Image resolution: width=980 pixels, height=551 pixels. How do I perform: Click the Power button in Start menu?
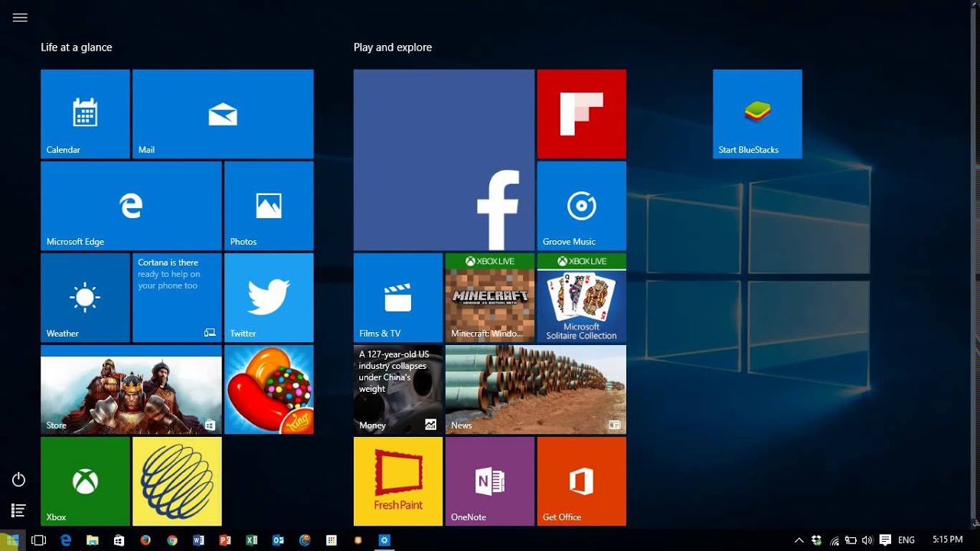pyautogui.click(x=19, y=480)
